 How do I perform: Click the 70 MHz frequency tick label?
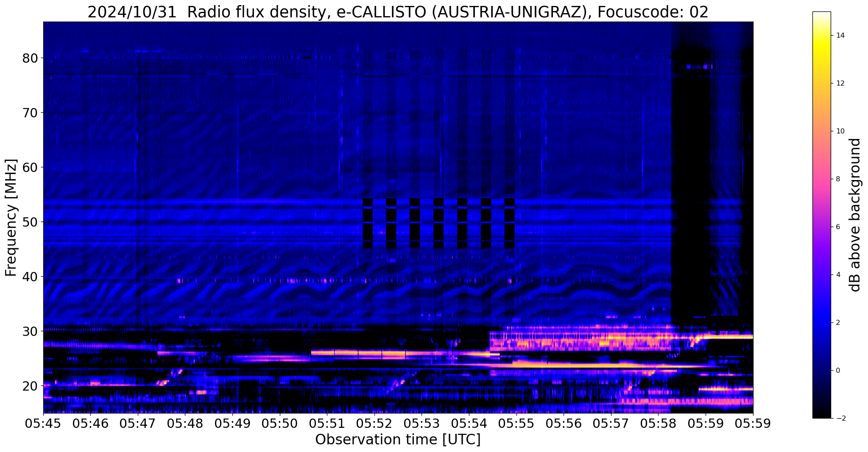pos(30,113)
